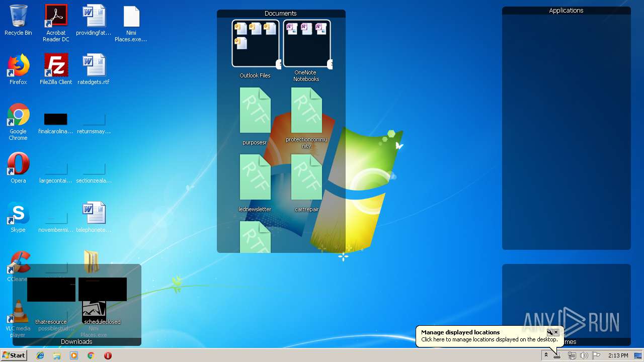Launch Chrome from the taskbar
Image resolution: width=644 pixels, height=362 pixels.
(91, 355)
